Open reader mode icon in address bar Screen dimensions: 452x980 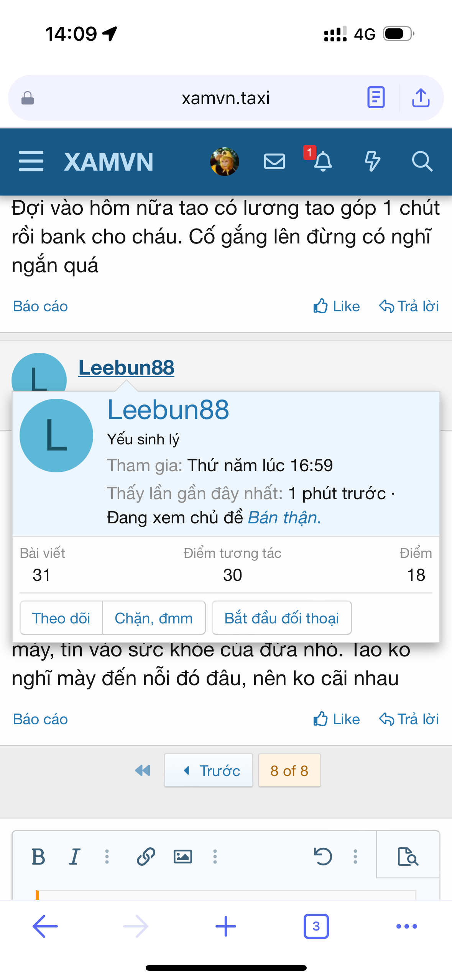click(376, 97)
